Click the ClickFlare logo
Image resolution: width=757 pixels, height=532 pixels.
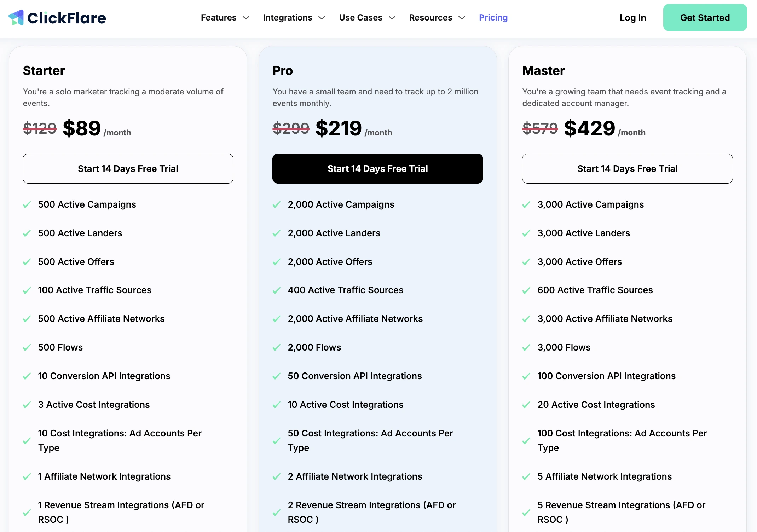(x=57, y=18)
